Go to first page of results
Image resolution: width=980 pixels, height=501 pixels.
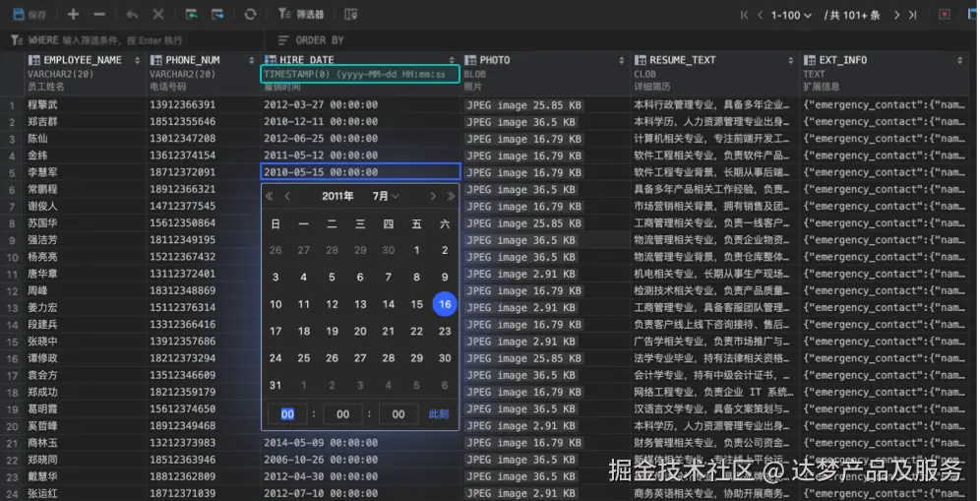pyautogui.click(x=744, y=15)
